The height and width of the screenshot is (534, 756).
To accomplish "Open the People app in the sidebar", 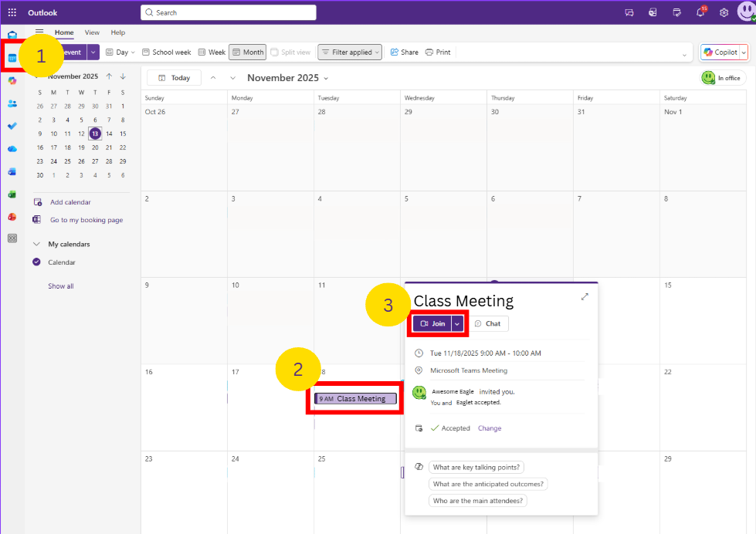I will point(12,103).
